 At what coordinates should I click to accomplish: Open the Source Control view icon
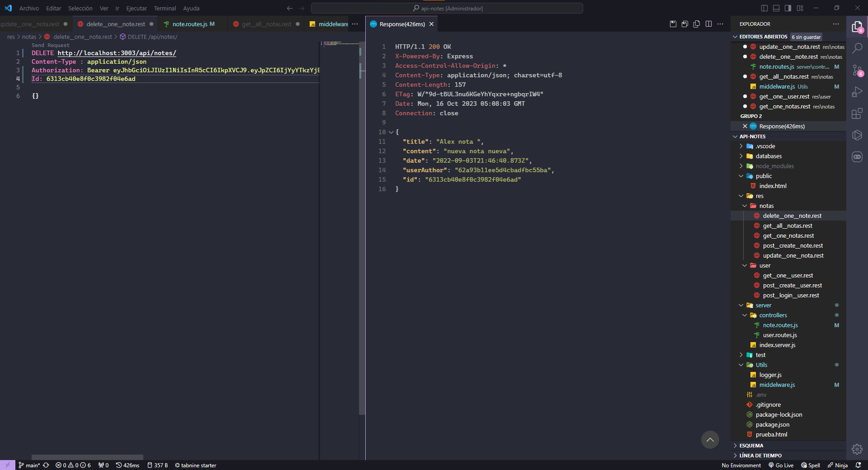[x=857, y=70]
